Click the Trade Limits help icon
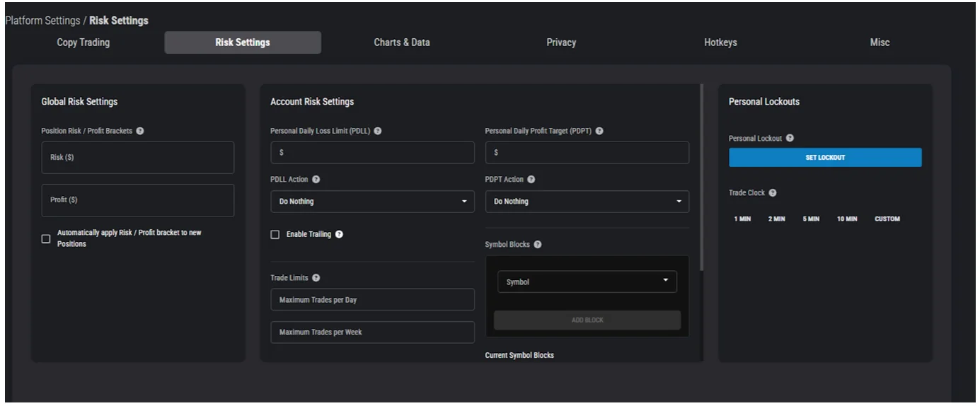Screen dimensions: 980x406 point(316,278)
